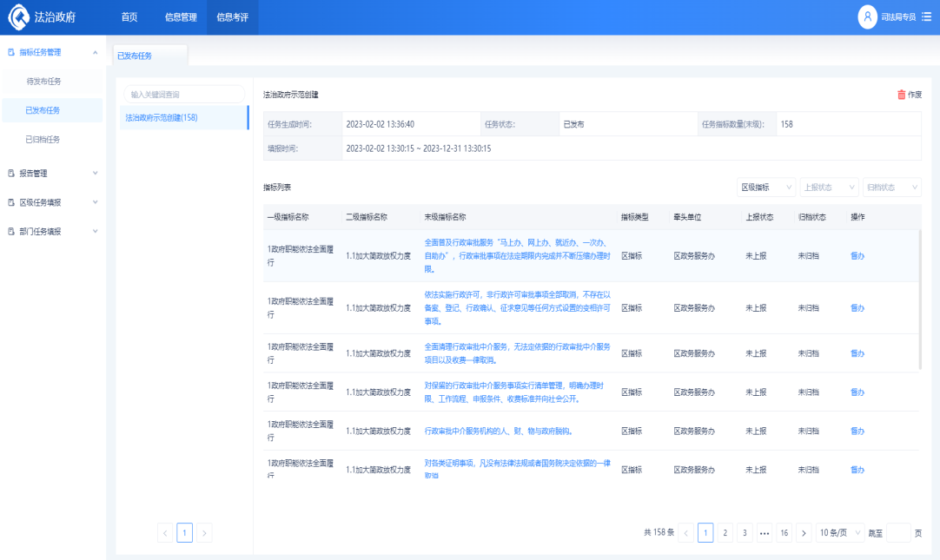940x560 pixels.
Task: Go to next page arrow in table pagination
Action: pos(804,533)
